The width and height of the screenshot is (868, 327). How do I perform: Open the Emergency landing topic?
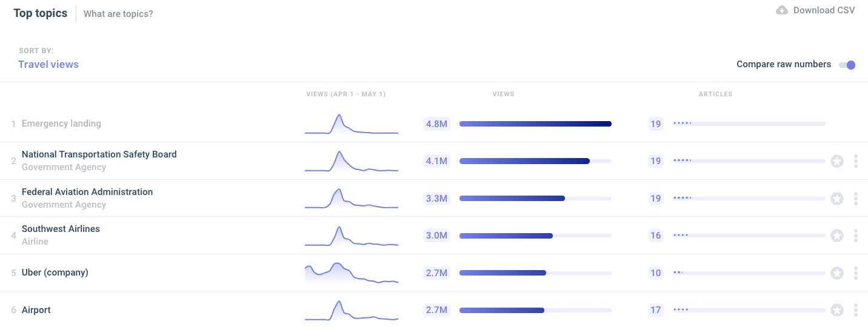click(61, 124)
